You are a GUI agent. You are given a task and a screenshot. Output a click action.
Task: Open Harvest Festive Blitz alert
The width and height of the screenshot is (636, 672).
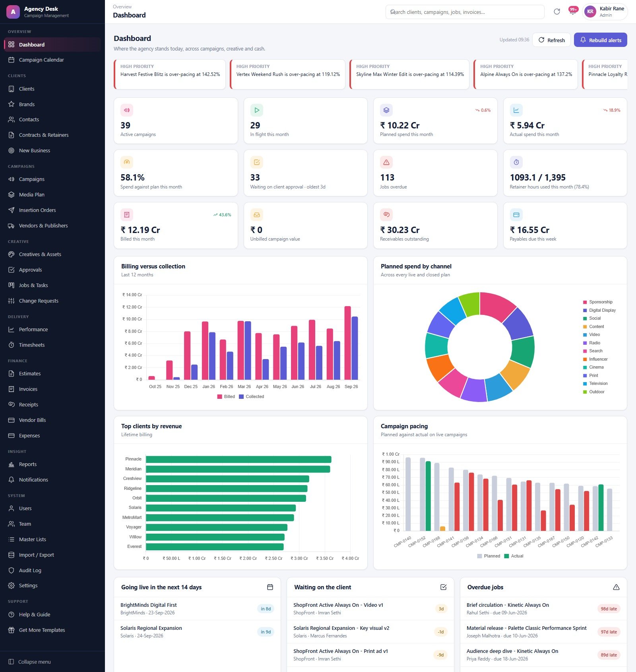pos(170,74)
